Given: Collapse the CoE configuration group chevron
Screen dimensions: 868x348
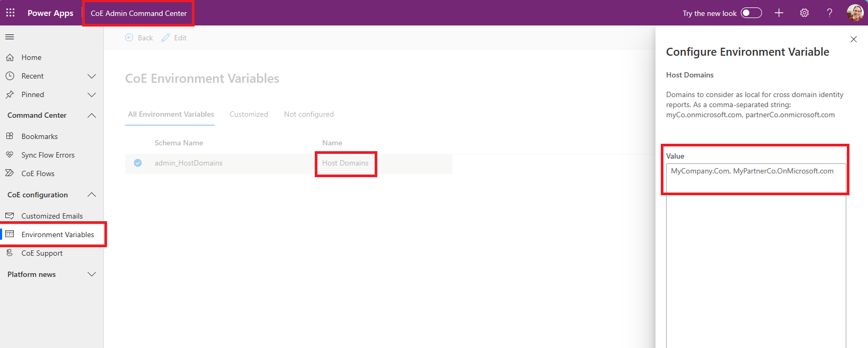Looking at the screenshot, I should click(x=92, y=195).
